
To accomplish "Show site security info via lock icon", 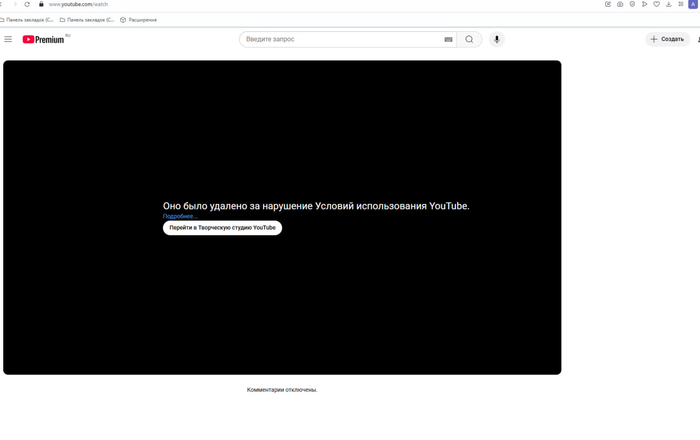I will tap(41, 4).
